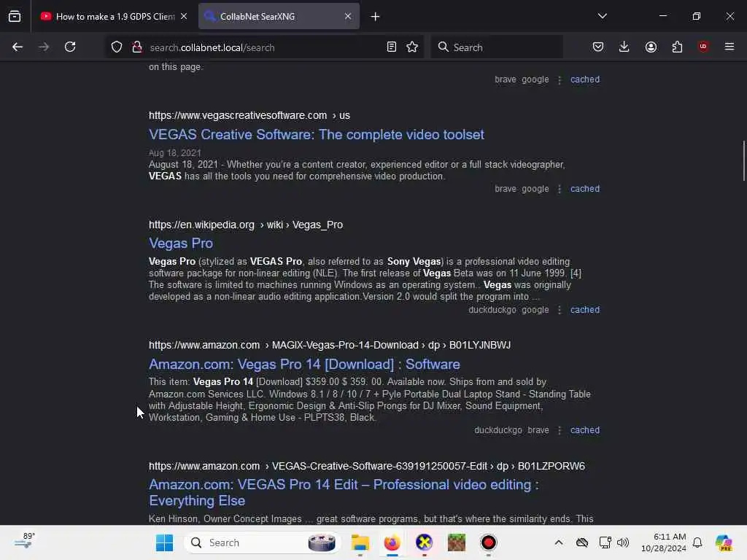The height and width of the screenshot is (560, 747).
Task: Click the browser Search box
Action: click(497, 47)
